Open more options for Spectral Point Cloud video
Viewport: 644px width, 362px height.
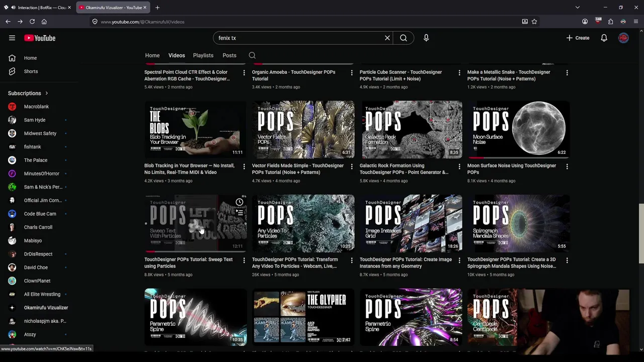[x=244, y=72]
